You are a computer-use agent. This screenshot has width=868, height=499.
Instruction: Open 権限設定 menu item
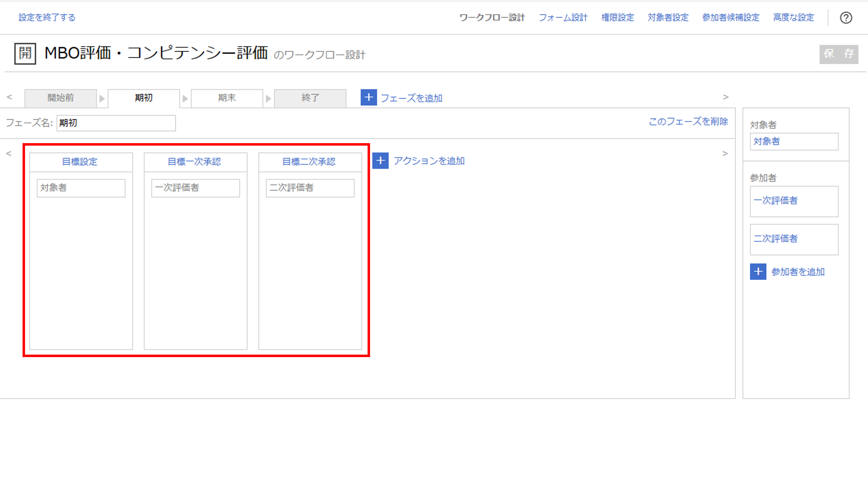[617, 18]
